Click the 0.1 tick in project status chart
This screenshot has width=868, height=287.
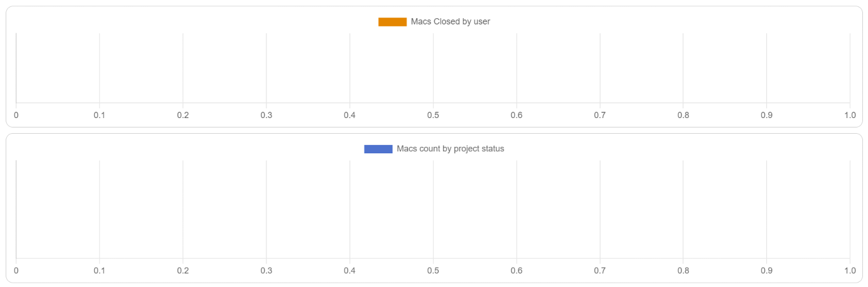[x=99, y=271]
